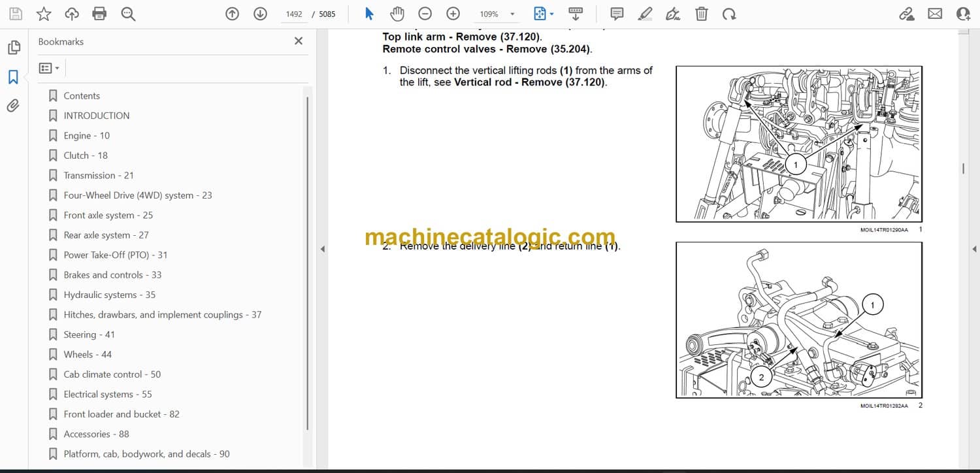Toggle the Bookmarks panel icon
Viewport: 980px width, 473px height.
click(x=13, y=77)
